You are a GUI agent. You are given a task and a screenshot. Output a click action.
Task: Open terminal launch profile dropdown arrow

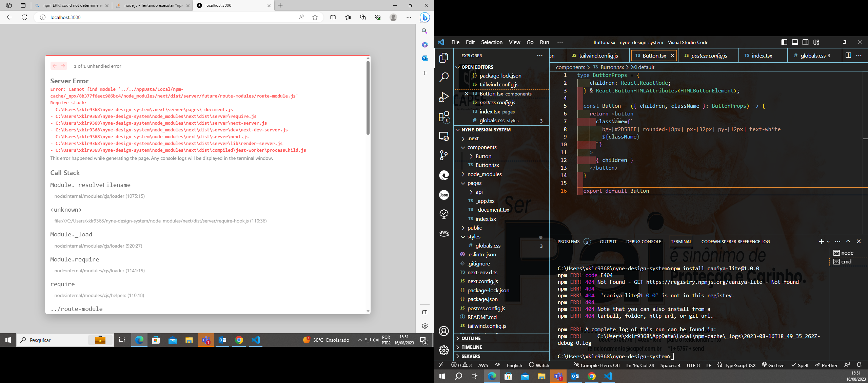click(x=828, y=241)
